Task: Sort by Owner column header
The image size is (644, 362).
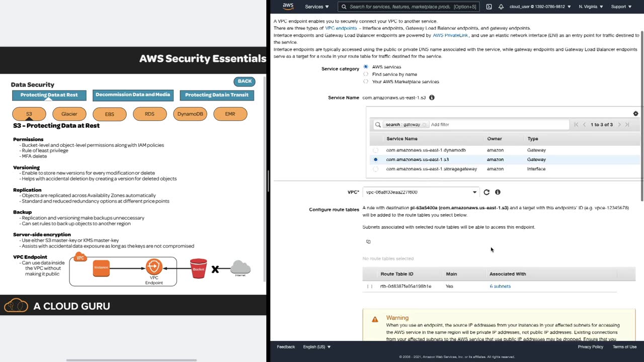Action: click(x=494, y=139)
